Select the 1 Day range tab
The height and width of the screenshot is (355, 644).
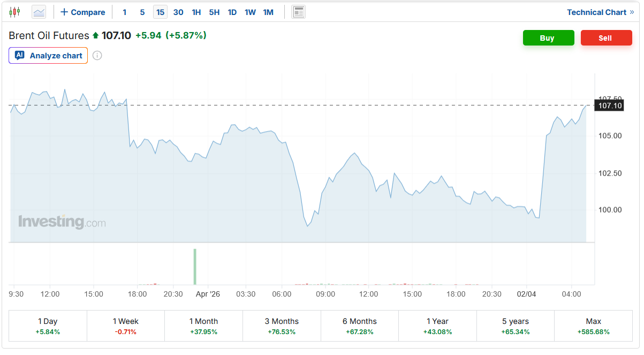[48, 326]
